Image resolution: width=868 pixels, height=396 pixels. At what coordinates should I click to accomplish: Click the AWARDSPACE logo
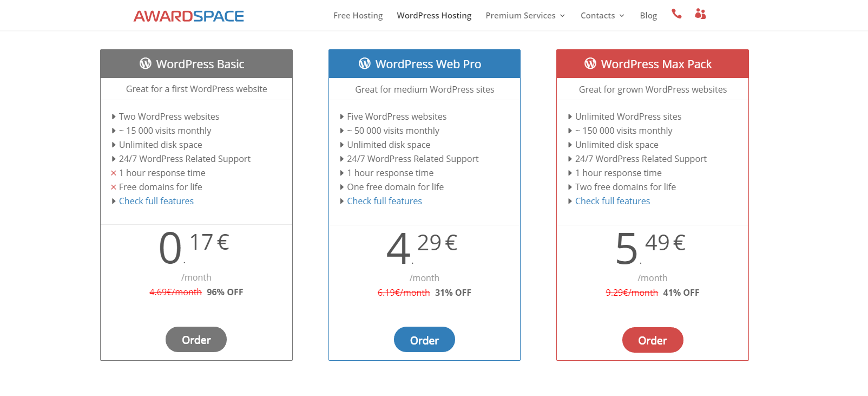click(188, 16)
